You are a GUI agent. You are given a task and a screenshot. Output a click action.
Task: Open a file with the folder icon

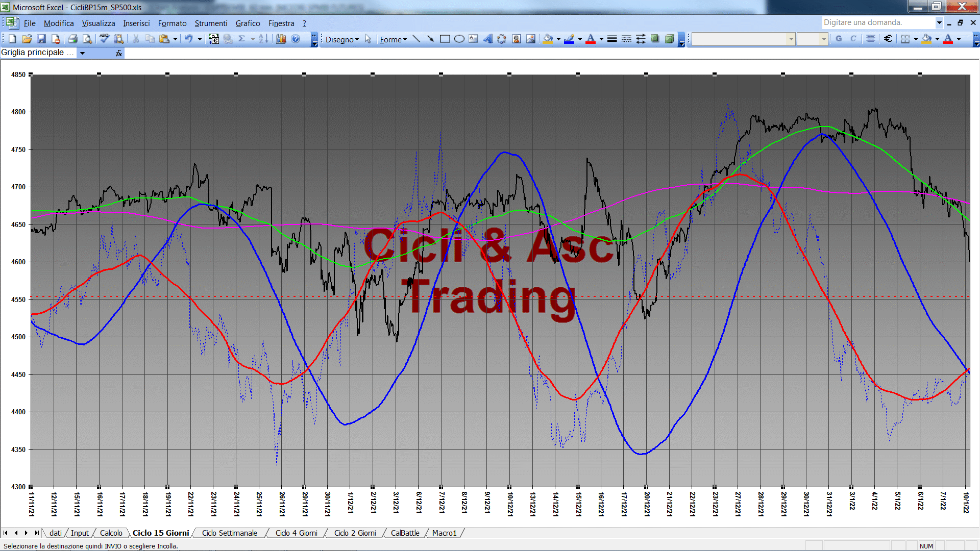tap(27, 39)
